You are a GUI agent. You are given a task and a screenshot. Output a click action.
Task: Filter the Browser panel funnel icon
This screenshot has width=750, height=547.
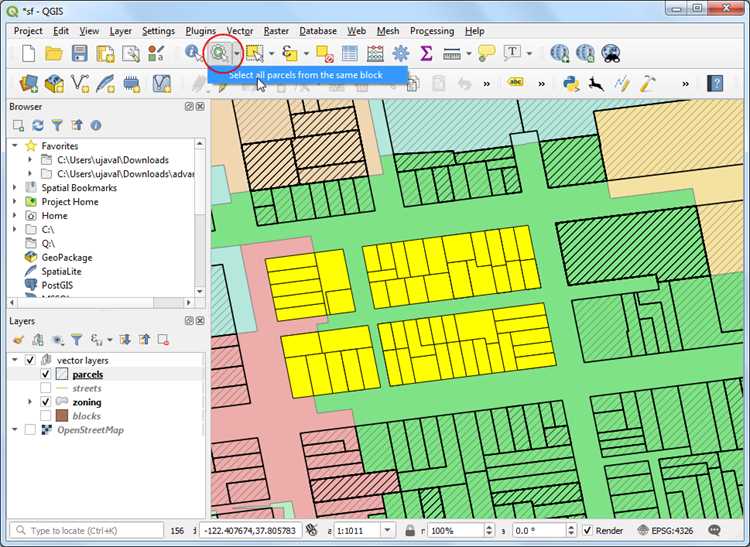pos(57,126)
